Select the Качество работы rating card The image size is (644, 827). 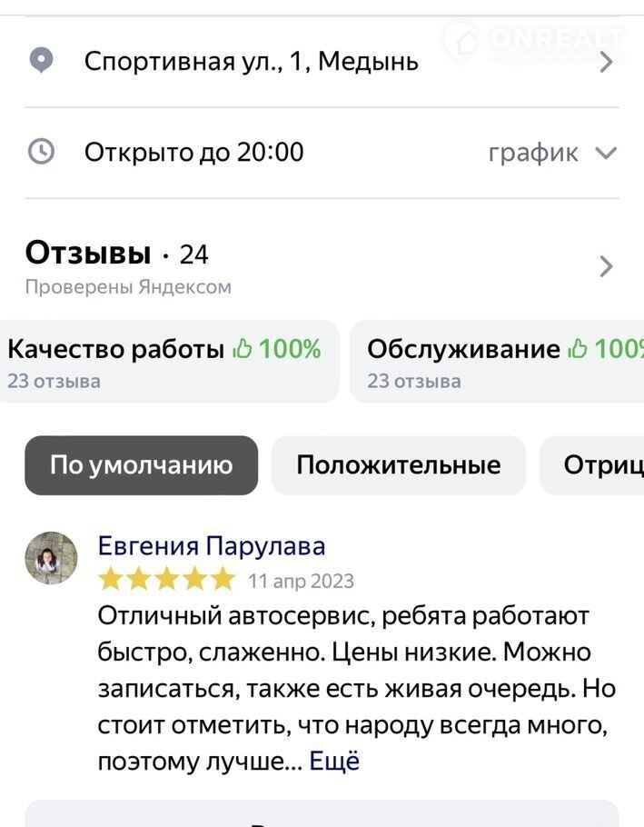pos(169,361)
